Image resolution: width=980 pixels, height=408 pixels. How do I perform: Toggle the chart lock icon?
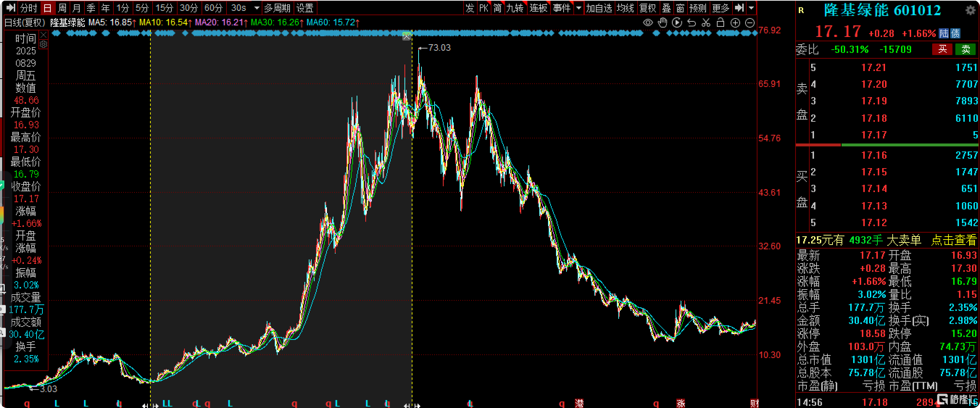pyautogui.click(x=720, y=23)
